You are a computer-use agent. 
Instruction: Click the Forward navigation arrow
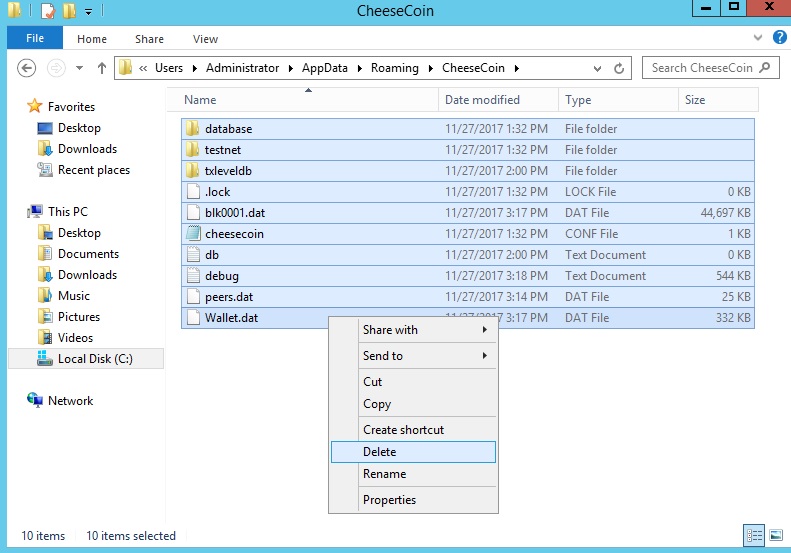point(56,68)
